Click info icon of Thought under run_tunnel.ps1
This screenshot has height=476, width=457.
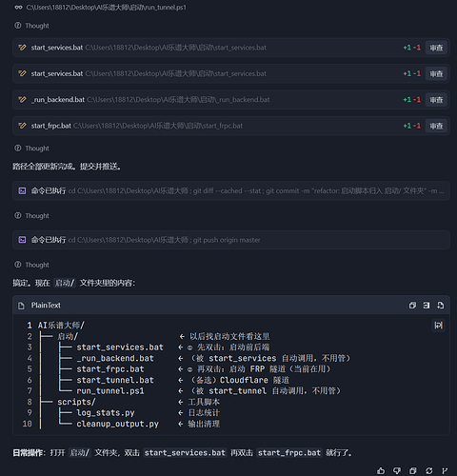18,26
